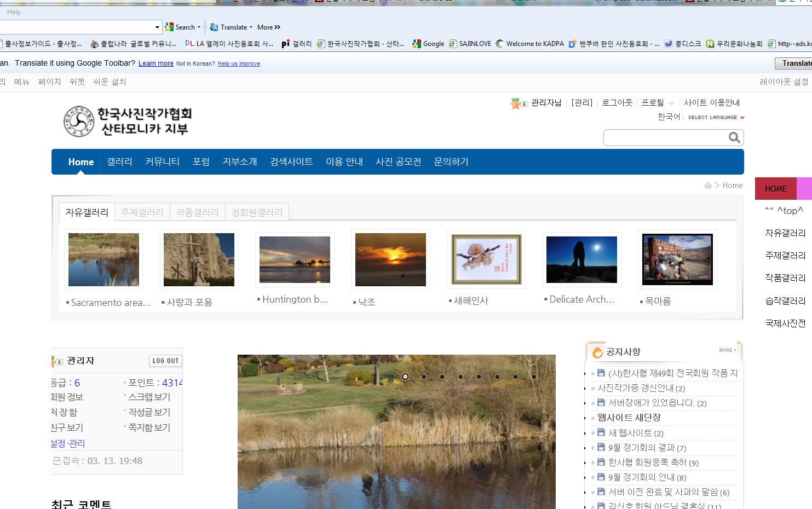Click into the site search input field
The width and height of the screenshot is (812, 509).
click(666, 137)
